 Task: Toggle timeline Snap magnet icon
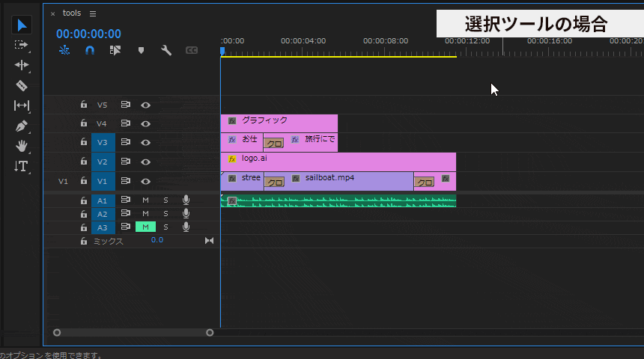(90, 50)
